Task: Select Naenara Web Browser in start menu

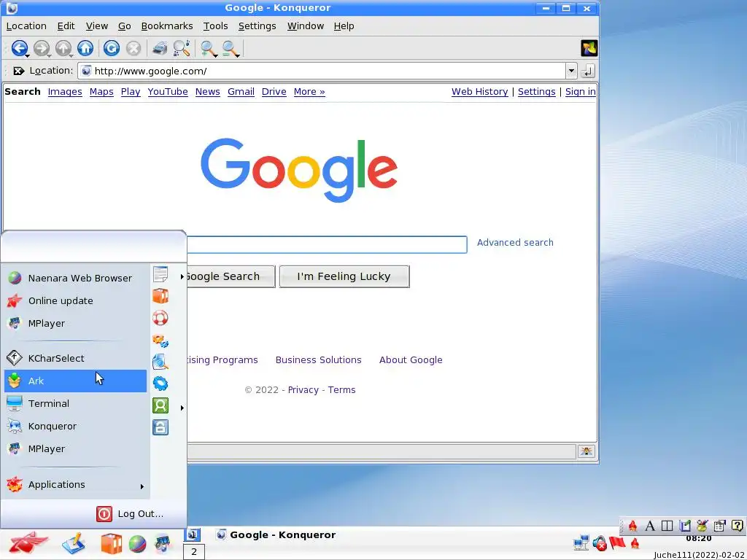Action: (76, 278)
